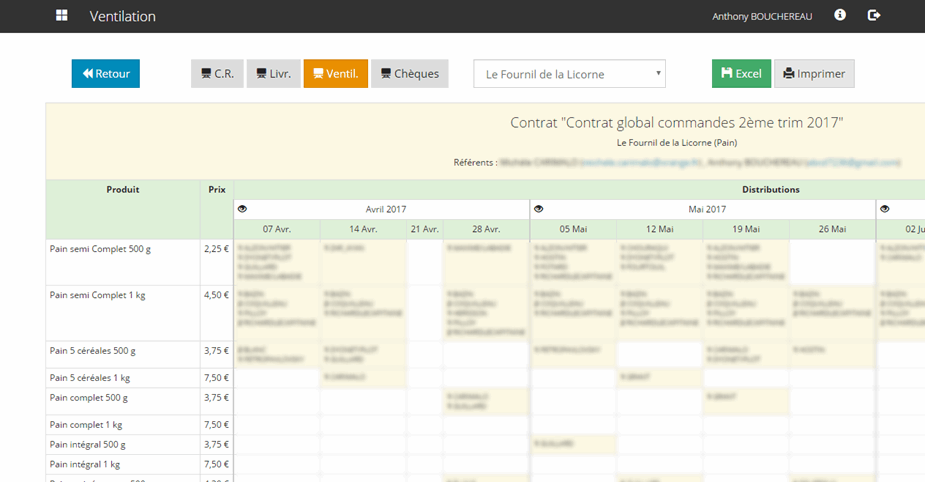The height and width of the screenshot is (482, 925).
Task: Expand the Le Fournil de la Licorne dropdown
Action: point(569,74)
